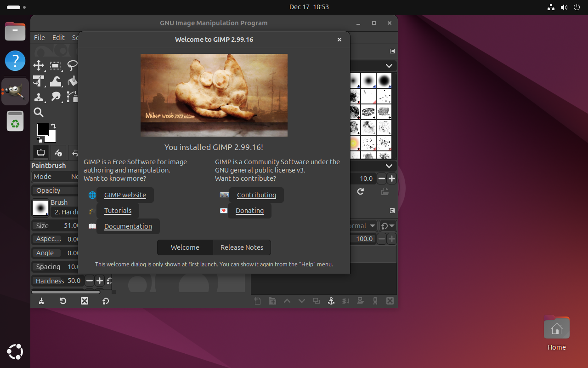The image size is (588, 368).
Task: Decrease Hardness with minus button
Action: pos(90,281)
